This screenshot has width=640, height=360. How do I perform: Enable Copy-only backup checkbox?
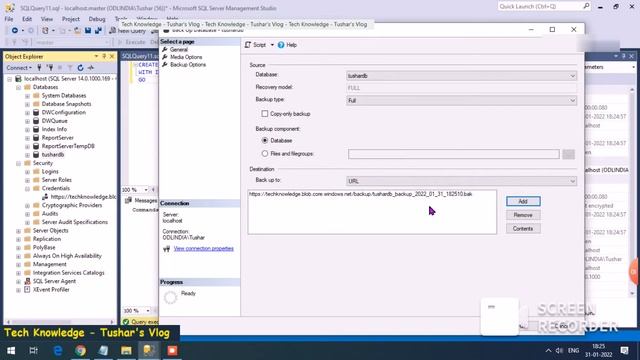[x=265, y=114]
